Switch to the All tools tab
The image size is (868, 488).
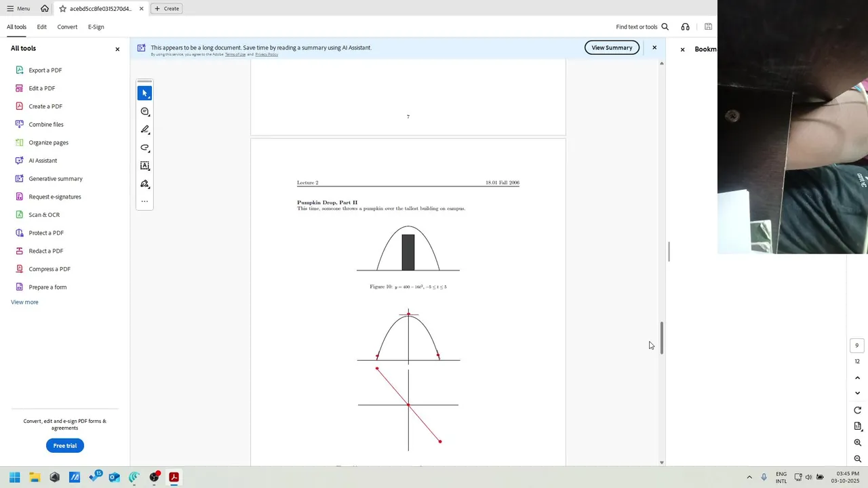point(17,27)
